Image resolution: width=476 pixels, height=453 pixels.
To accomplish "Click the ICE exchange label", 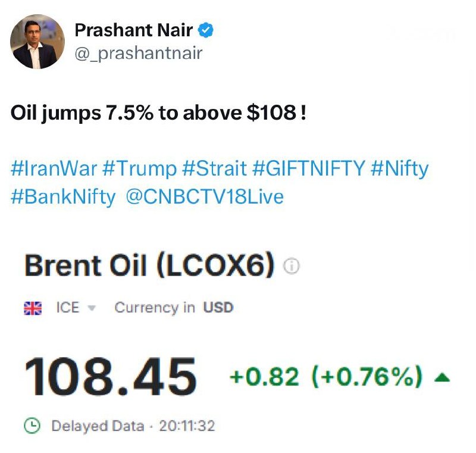I will (x=68, y=307).
